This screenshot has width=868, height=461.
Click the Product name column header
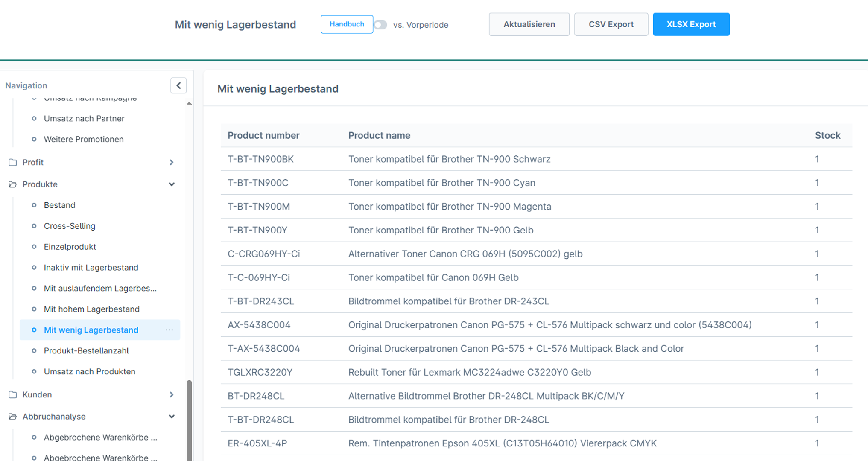379,135
